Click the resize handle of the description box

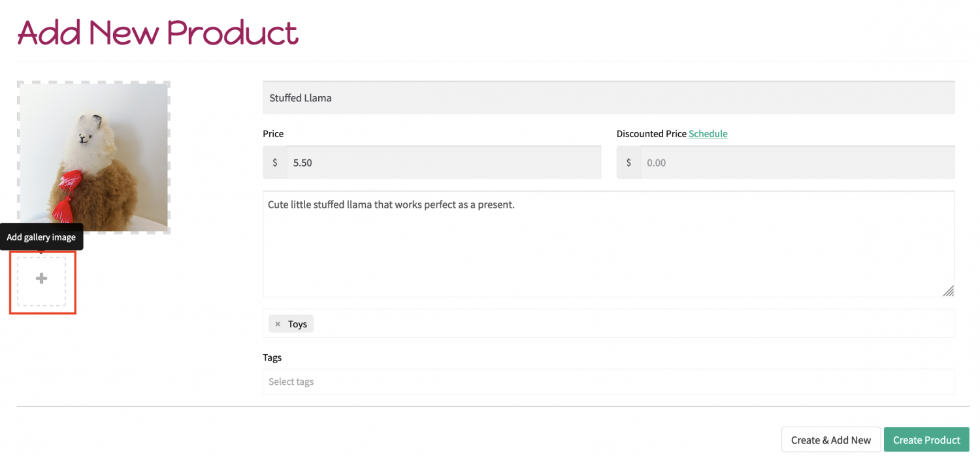949,291
